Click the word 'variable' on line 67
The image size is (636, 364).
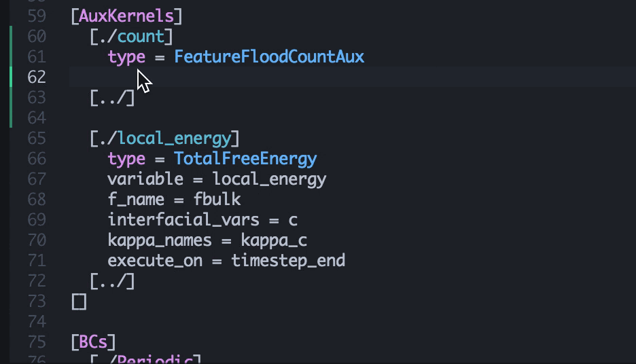coord(145,179)
